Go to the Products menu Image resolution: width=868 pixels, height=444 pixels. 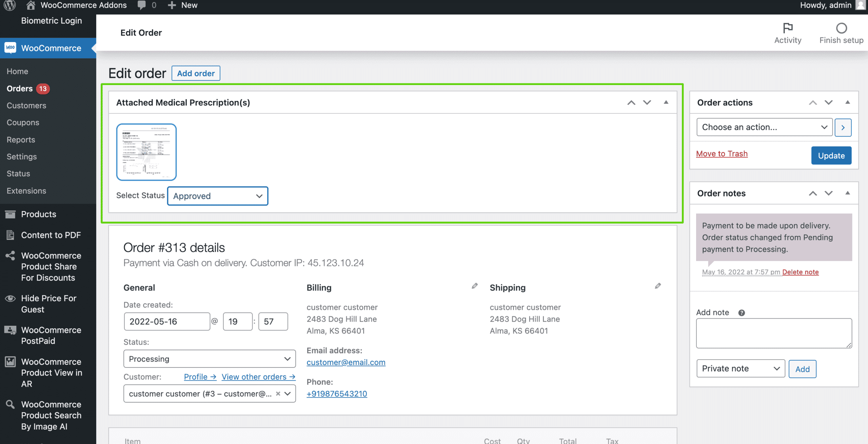tap(39, 214)
